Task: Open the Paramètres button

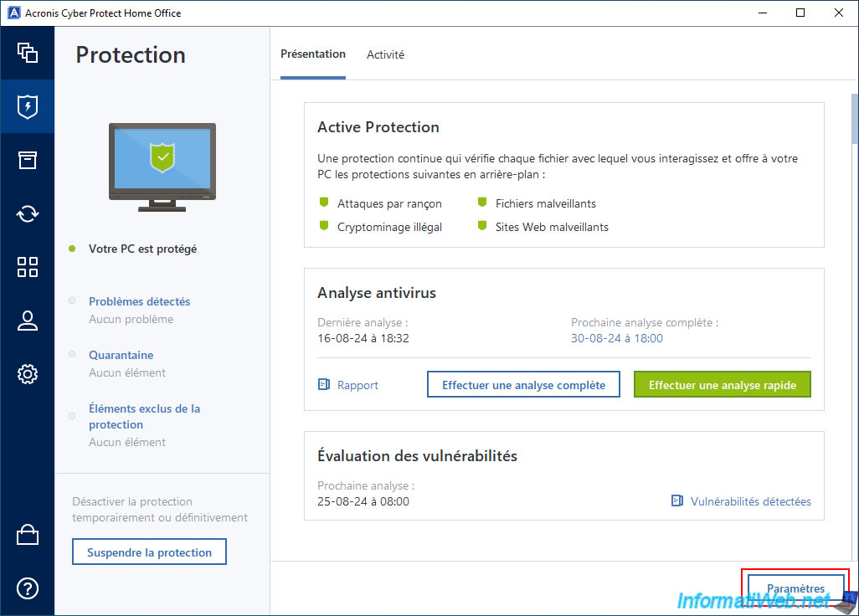Action: click(x=795, y=588)
